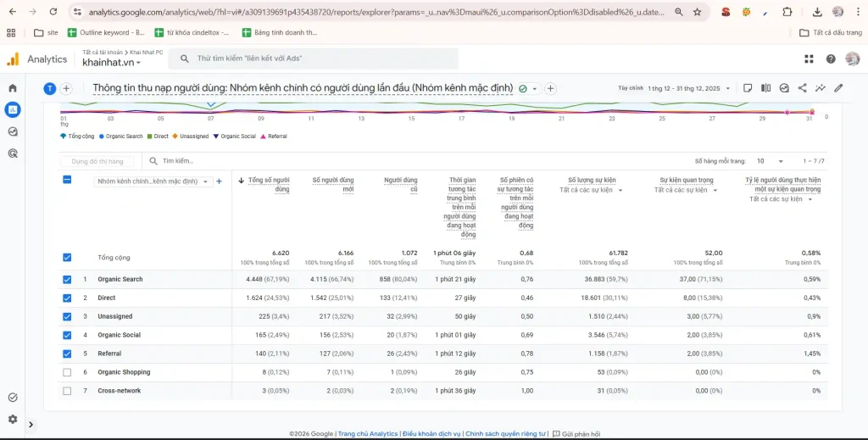Open the khainhat.vn property dropdown
The height and width of the screenshot is (440, 868).
[111, 63]
